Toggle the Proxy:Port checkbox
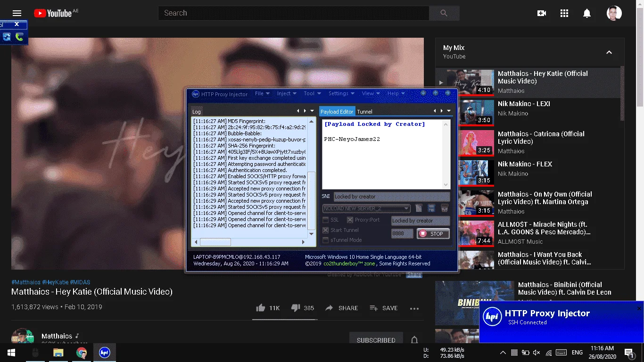644x362 pixels. coord(350,220)
